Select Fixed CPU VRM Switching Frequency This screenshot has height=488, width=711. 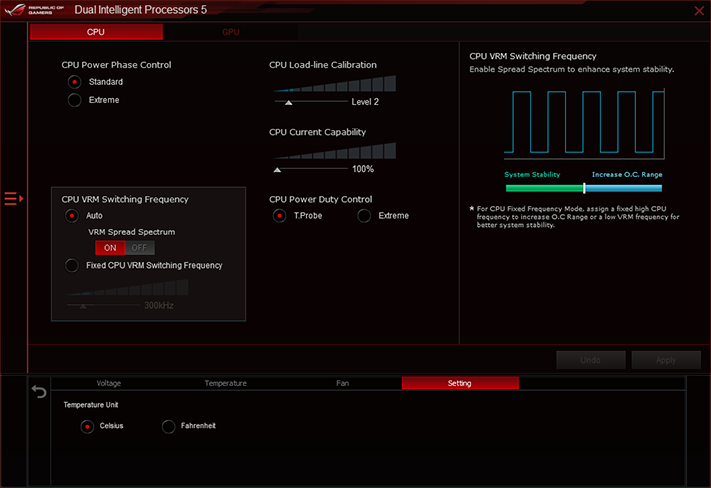click(72, 265)
